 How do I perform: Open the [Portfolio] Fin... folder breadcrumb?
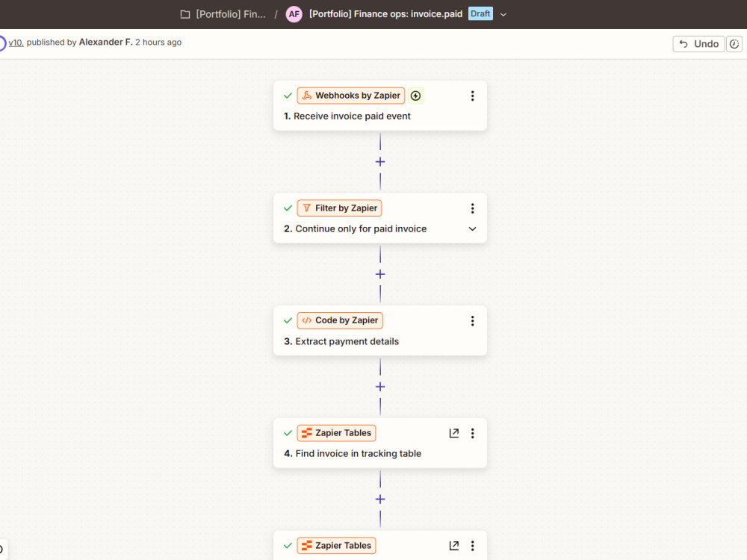pyautogui.click(x=231, y=14)
